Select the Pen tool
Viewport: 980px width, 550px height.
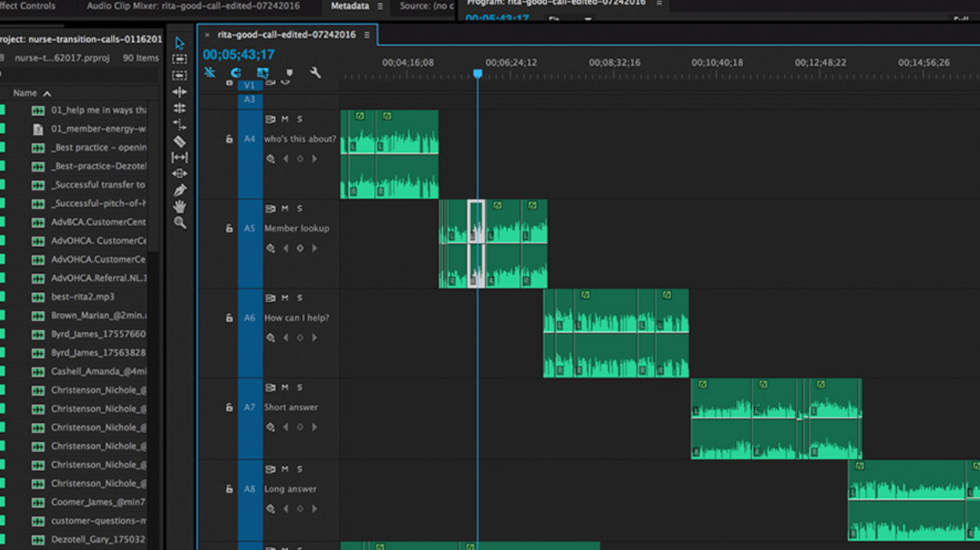[180, 190]
